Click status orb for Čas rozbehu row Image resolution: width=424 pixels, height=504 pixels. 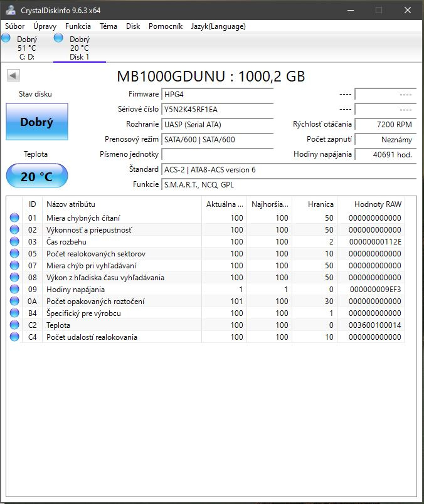pos(14,241)
